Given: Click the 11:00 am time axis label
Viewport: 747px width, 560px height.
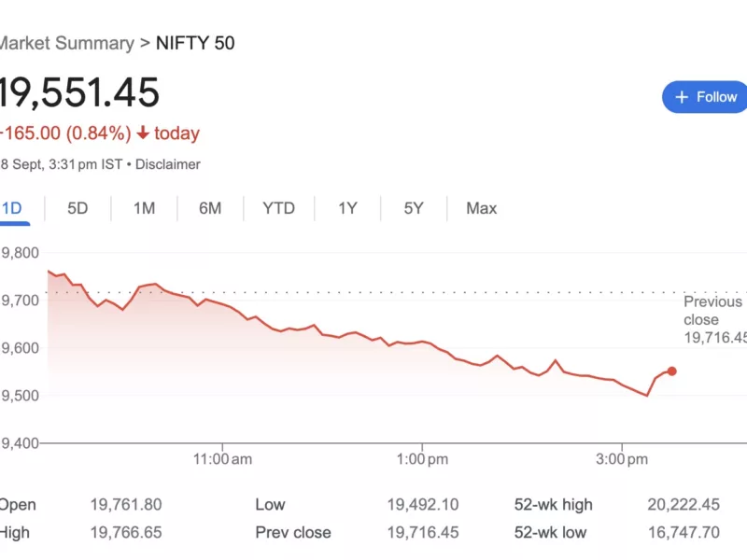Looking at the screenshot, I should (x=222, y=459).
